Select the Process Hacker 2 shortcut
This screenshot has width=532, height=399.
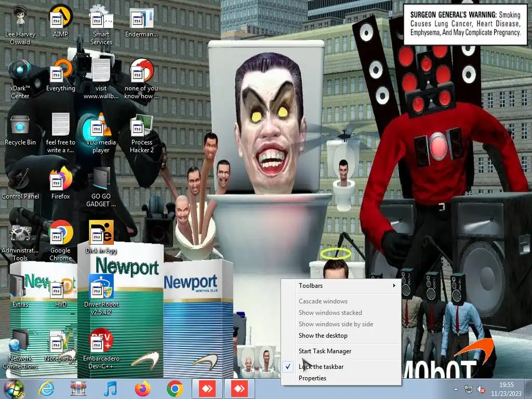[141, 134]
